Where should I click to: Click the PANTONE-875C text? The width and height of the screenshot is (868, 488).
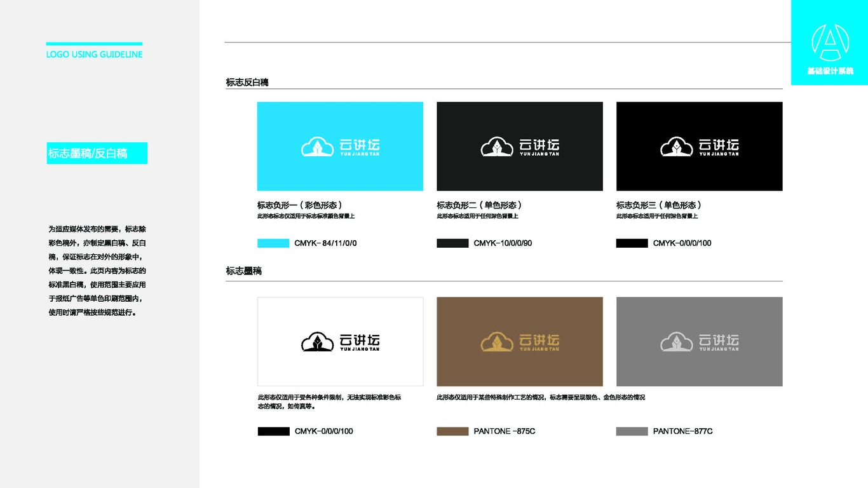point(505,431)
